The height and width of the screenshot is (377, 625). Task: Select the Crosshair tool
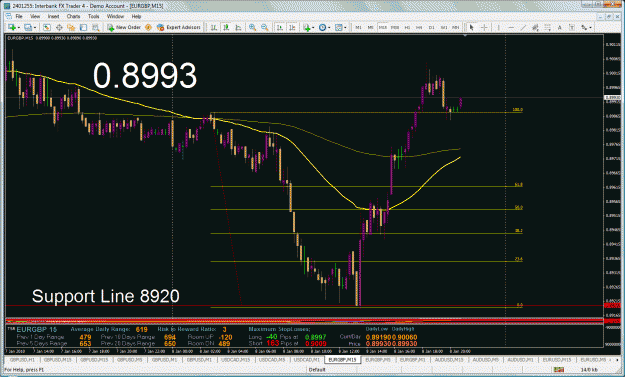tap(484, 27)
